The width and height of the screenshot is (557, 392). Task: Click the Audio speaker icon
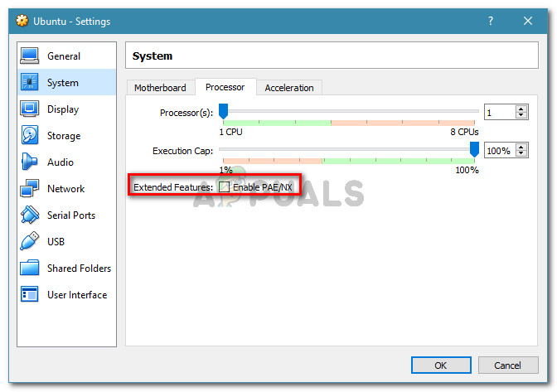(30, 162)
